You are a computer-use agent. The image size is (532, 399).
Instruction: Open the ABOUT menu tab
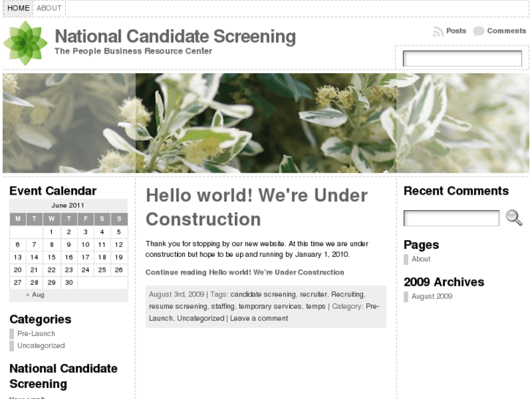tap(49, 8)
